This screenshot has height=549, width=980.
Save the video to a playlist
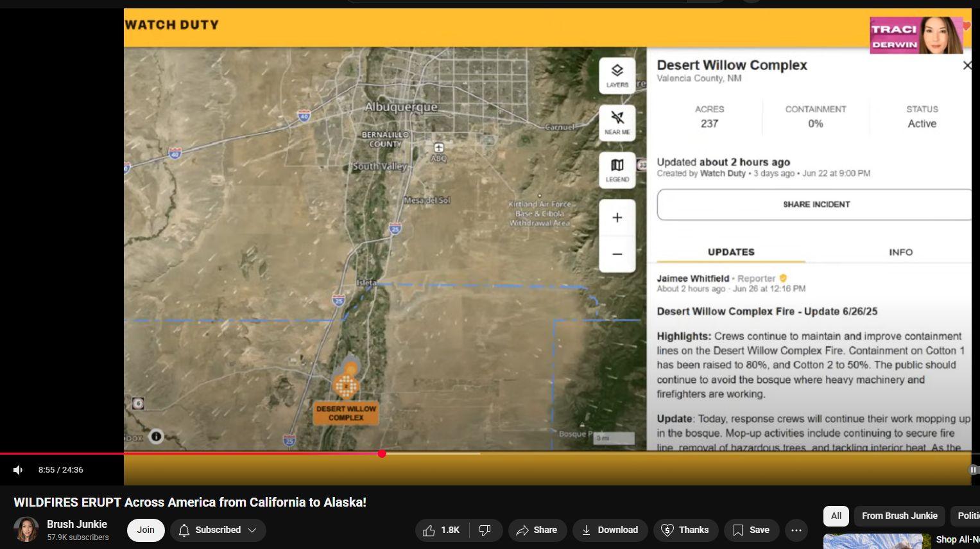pyautogui.click(x=752, y=530)
